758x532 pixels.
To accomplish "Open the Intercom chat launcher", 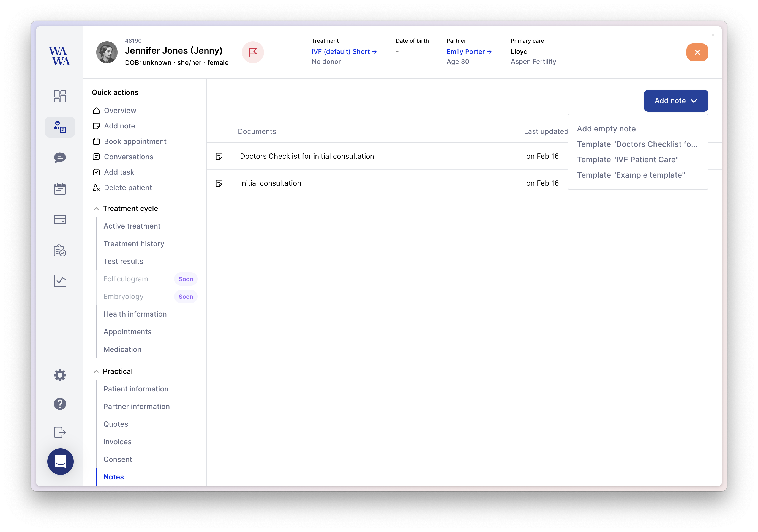I will click(61, 461).
